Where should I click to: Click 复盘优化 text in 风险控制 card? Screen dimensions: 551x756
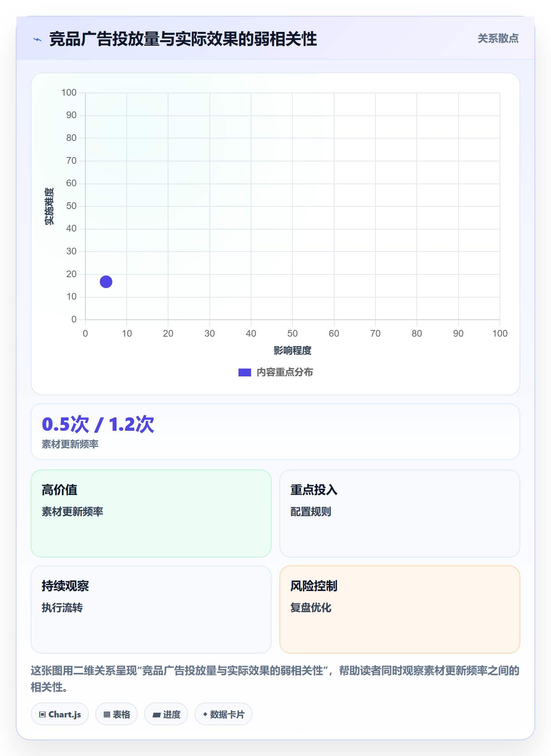[x=311, y=608]
